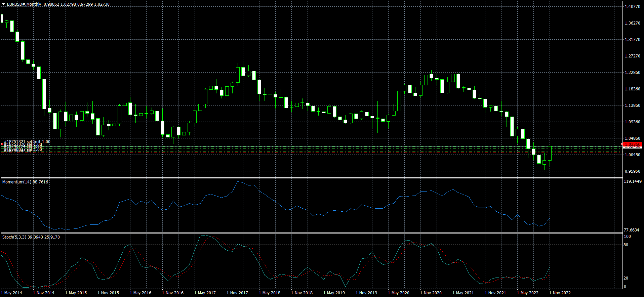Click the 1 May 2017 date label
644x297 pixels.
pyautogui.click(x=205, y=293)
